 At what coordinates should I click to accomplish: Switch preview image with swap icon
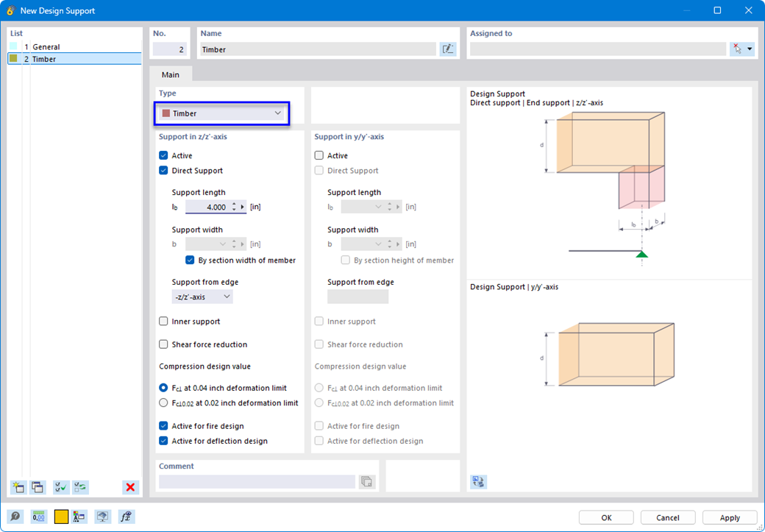coord(478,482)
